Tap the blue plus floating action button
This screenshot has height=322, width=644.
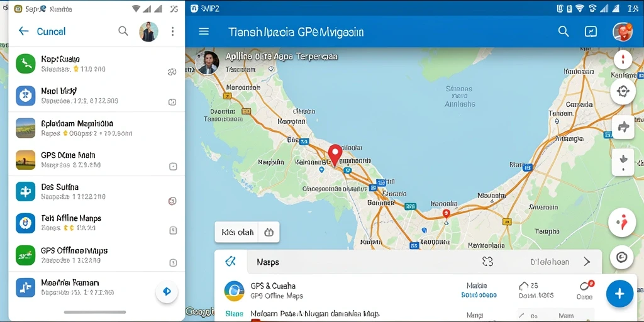pos(619,294)
